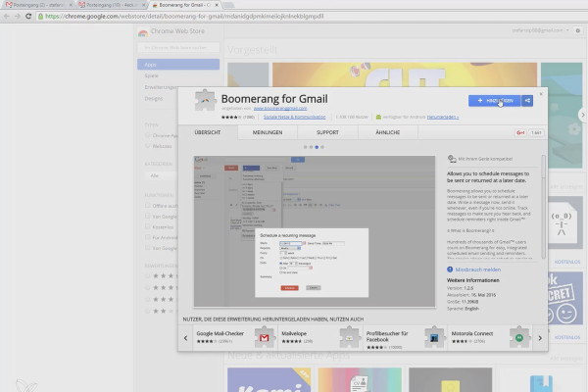Click the browser forward arrow
Image resolution: width=588 pixels, height=392 pixels.
18,16
